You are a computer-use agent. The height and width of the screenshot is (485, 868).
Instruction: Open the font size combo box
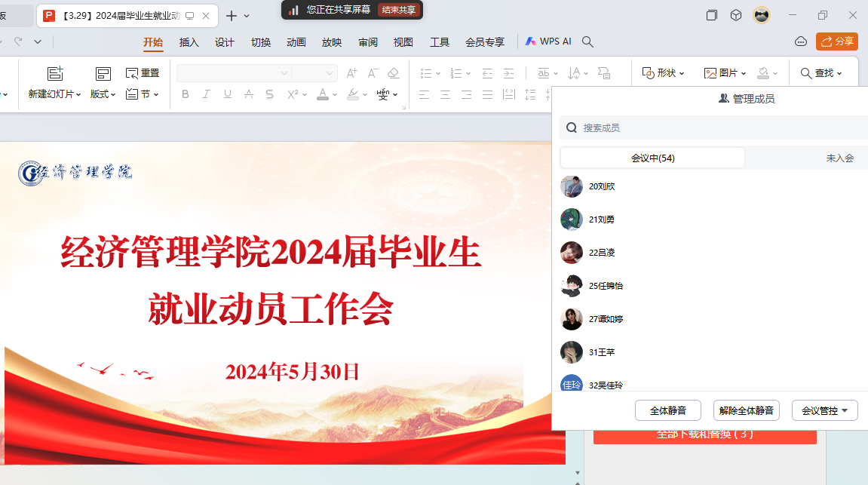314,73
